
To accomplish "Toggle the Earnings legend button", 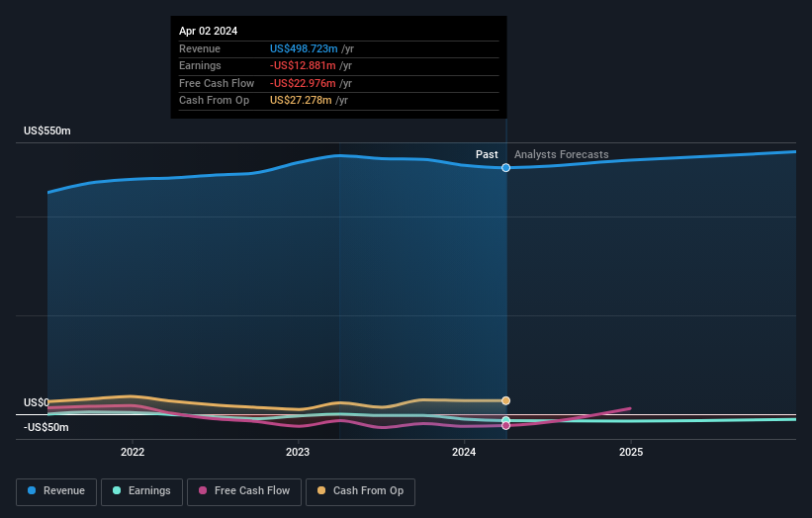I will [x=141, y=491].
